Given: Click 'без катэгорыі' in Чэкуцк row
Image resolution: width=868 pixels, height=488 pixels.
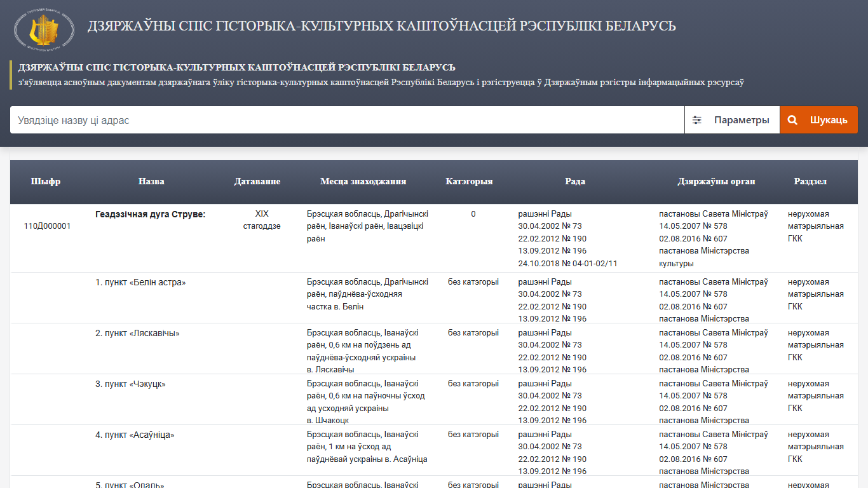Looking at the screenshot, I should click(x=473, y=384).
